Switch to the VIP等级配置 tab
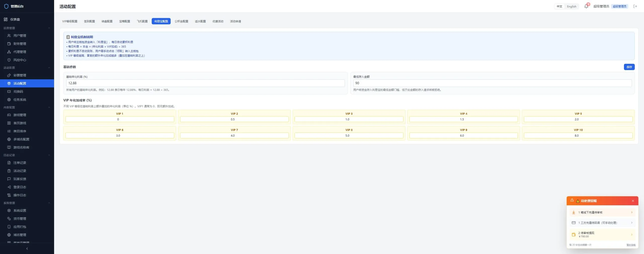Image resolution: width=644 pixels, height=254 pixels. (x=70, y=21)
